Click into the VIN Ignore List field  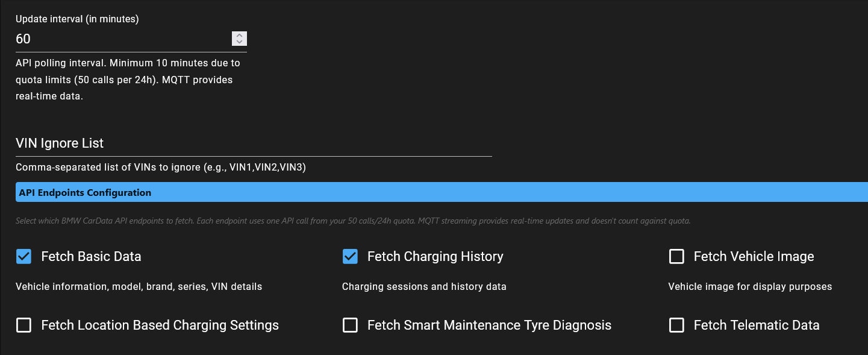click(253, 143)
